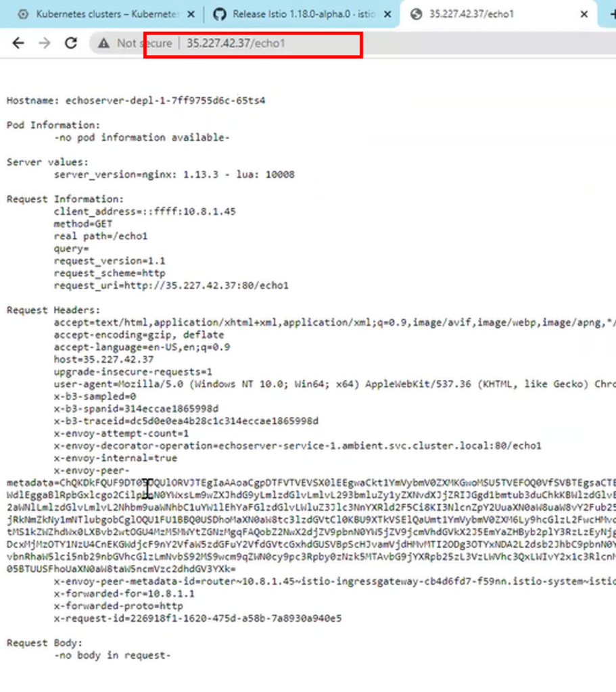Click '-no body in request-' text
The width and height of the screenshot is (616, 692).
(113, 656)
